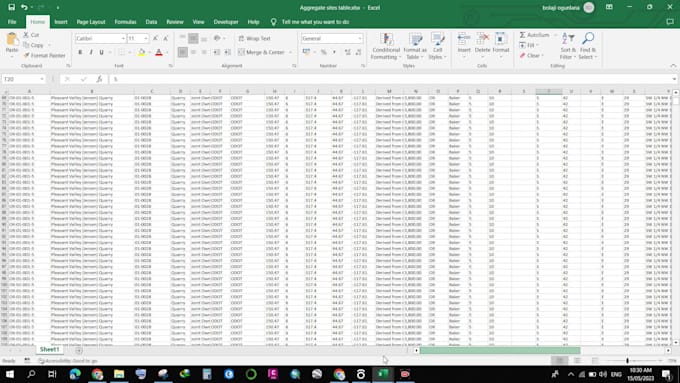The image size is (680, 383).
Task: Increase decimal places
Action: pyautogui.click(x=347, y=52)
